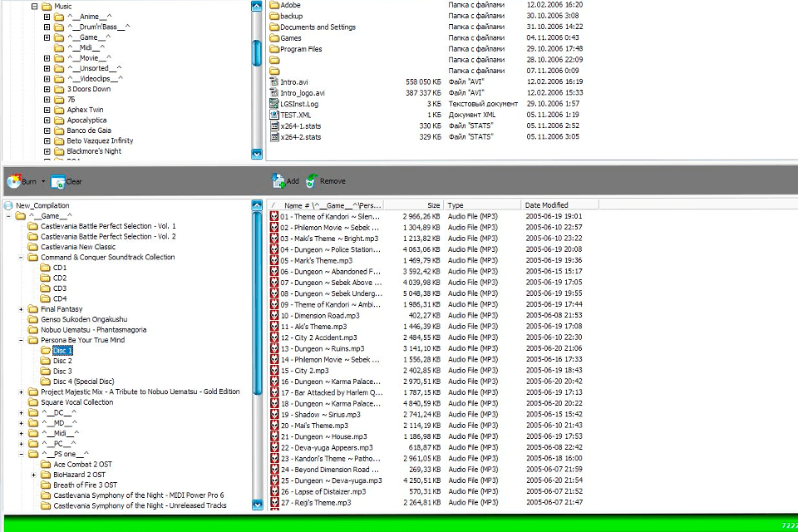Image resolution: width=798 pixels, height=532 pixels.
Task: Collapse the Persona Be Your True Mind folder
Action: pyautogui.click(x=22, y=340)
